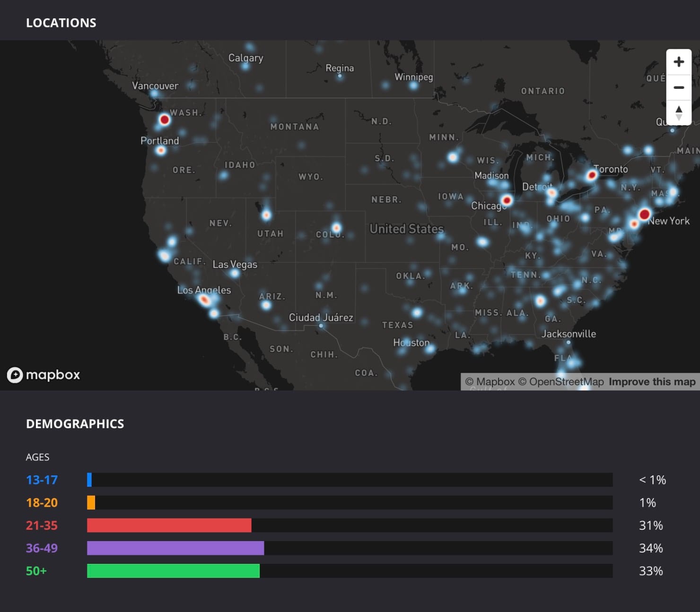Click the red hotspot near New York
Screen dimensions: 700x612
[644, 214]
